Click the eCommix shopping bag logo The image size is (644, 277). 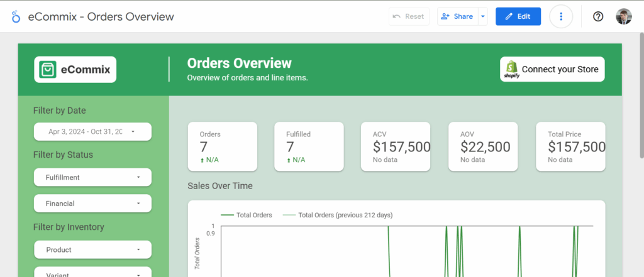pos(48,69)
